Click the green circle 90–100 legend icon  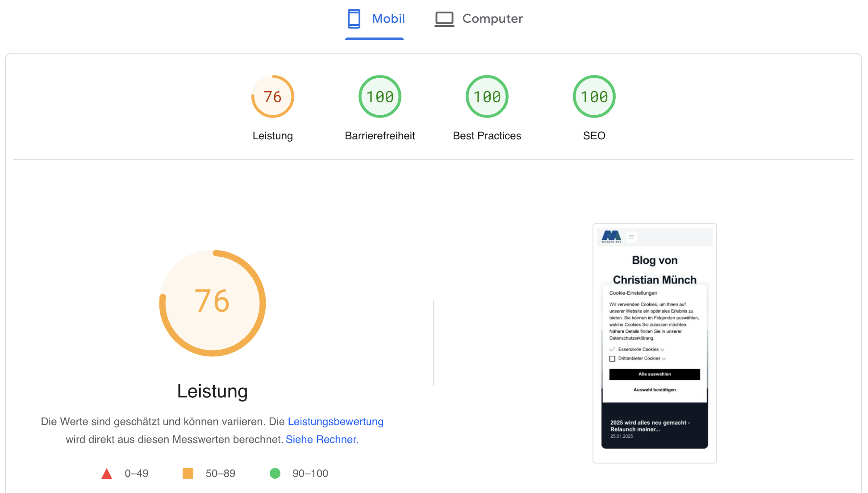275,473
